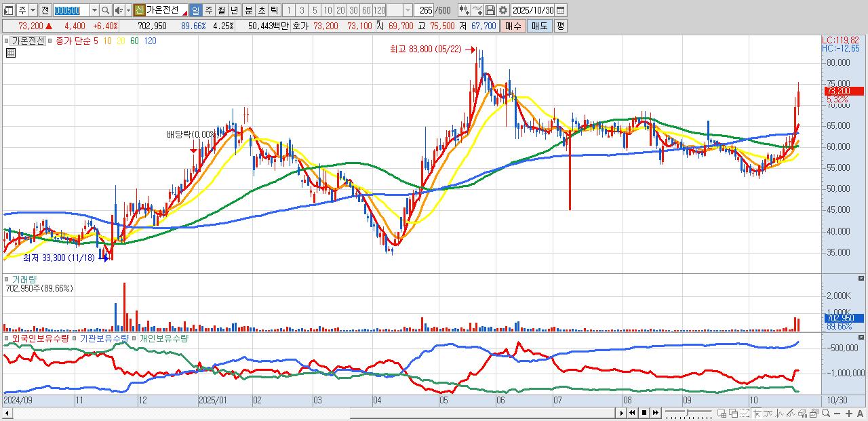
Task: Click the 매수 buy button
Action: click(513, 26)
